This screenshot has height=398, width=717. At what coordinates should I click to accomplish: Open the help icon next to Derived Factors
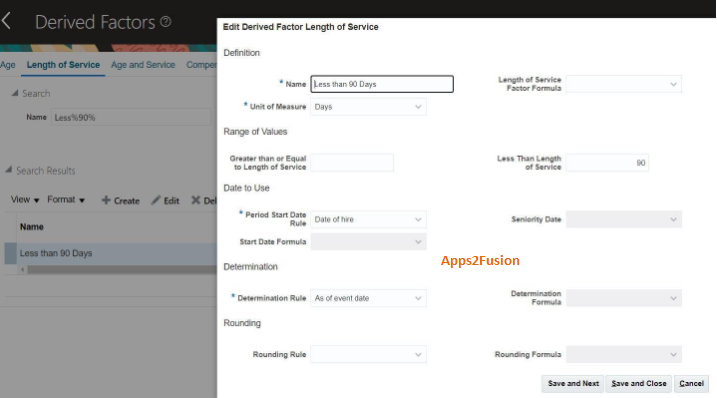pyautogui.click(x=166, y=21)
